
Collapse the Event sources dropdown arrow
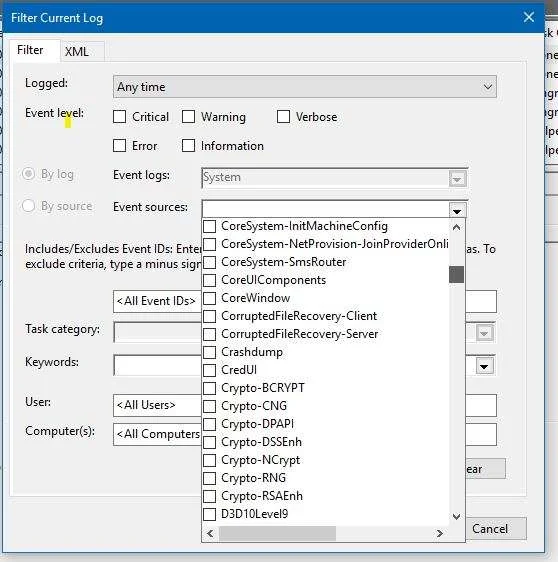click(457, 211)
